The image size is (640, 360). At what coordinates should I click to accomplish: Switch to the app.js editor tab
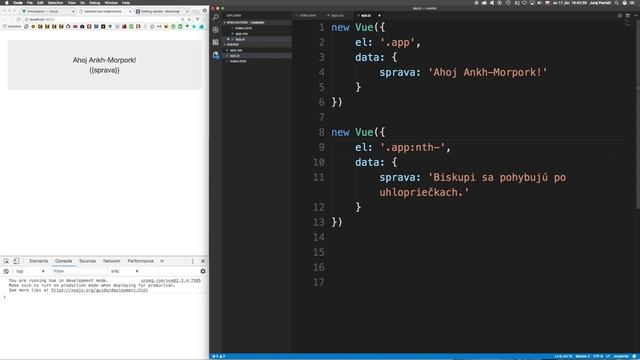[369, 16]
